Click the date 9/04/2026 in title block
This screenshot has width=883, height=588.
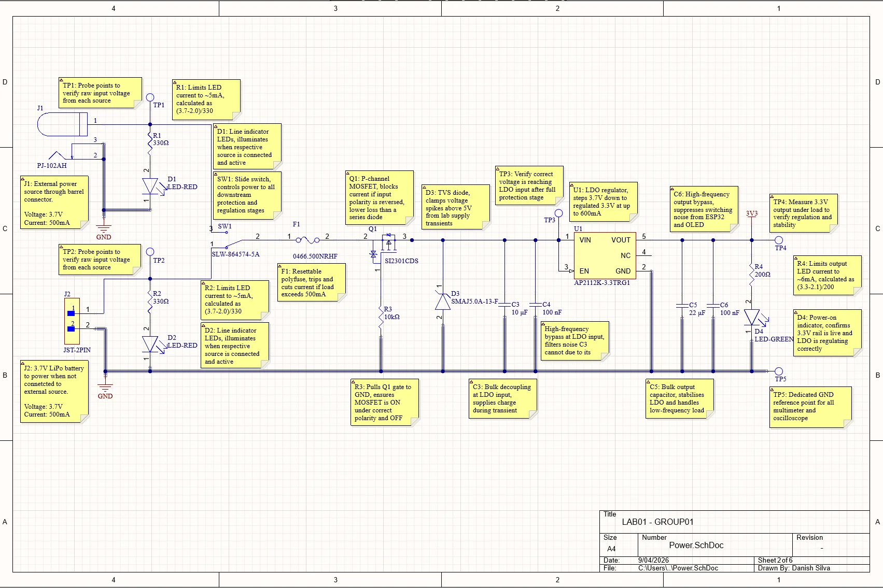click(653, 560)
